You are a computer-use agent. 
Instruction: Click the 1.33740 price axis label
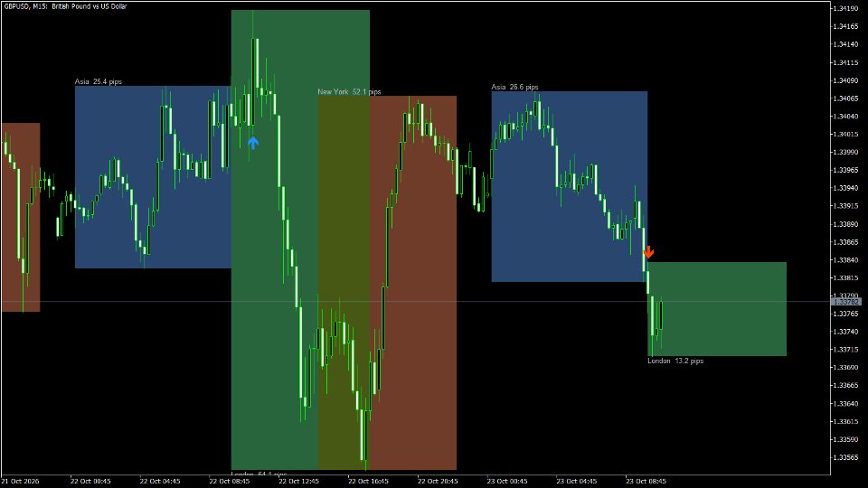846,332
